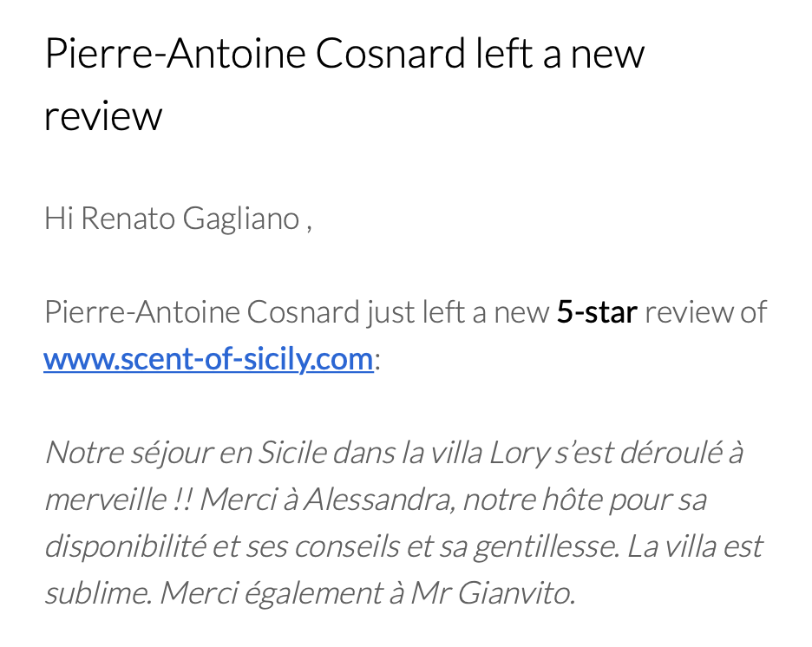The height and width of the screenshot is (647, 812).
Task: Click the word 'review' in the heading
Action: [x=102, y=116]
